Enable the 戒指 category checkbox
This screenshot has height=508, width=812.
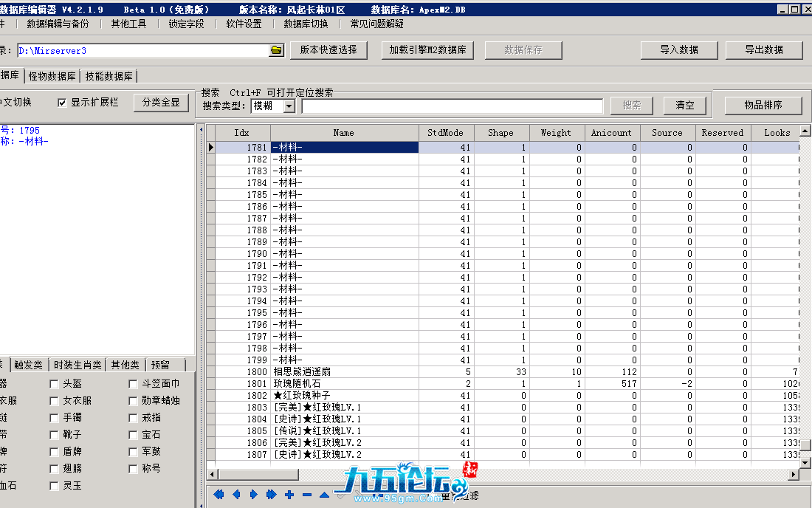[134, 418]
